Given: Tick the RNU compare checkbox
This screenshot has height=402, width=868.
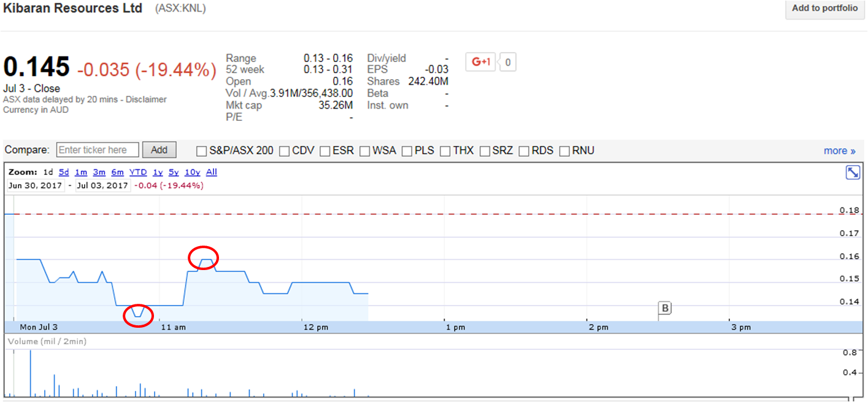Looking at the screenshot, I should pyautogui.click(x=564, y=151).
